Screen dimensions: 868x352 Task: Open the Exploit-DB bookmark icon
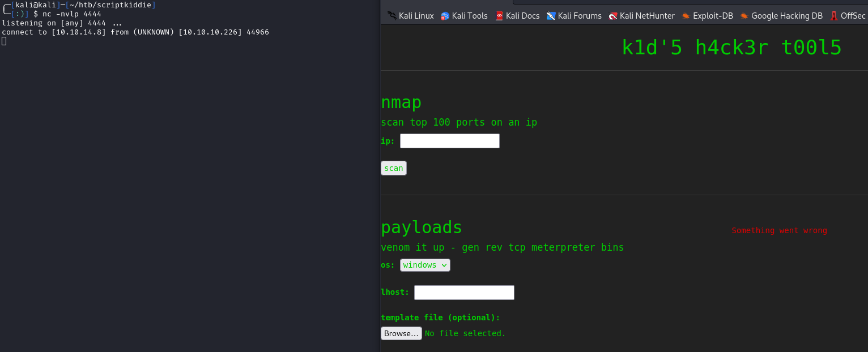[x=686, y=16]
